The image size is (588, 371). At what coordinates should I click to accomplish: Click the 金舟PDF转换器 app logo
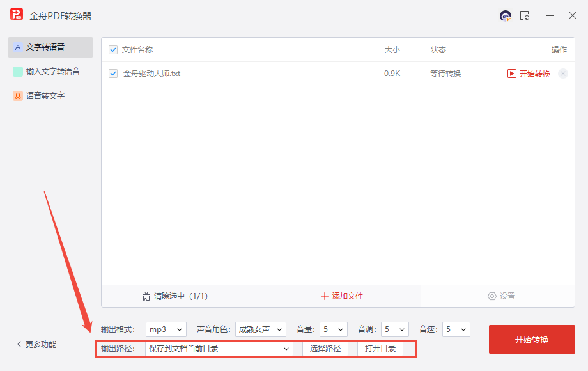[x=17, y=15]
